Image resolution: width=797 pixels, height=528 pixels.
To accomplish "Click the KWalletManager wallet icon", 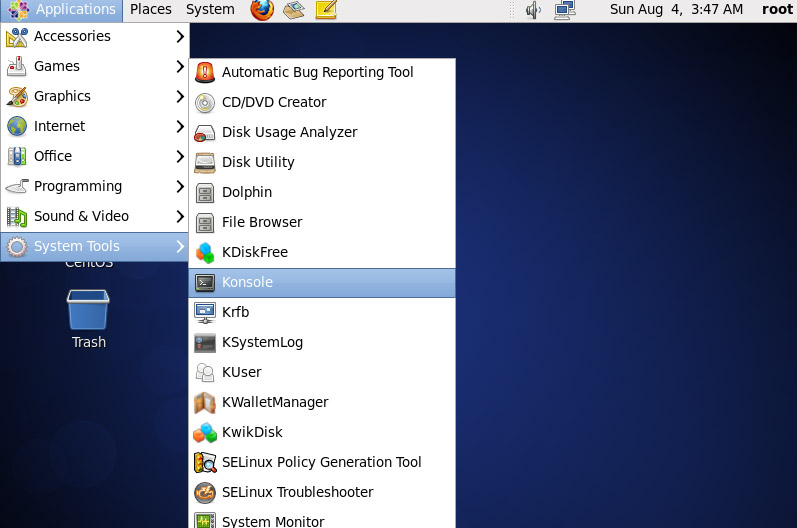I will pyautogui.click(x=205, y=402).
